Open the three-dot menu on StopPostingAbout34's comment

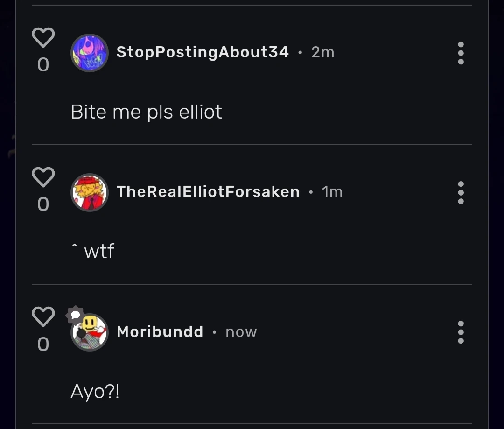461,53
